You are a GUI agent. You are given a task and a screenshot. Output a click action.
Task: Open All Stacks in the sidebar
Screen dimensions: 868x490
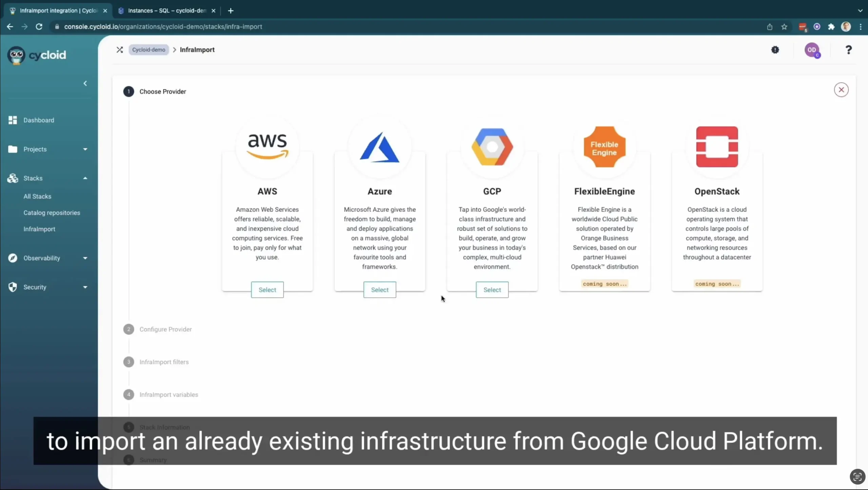pos(37,196)
